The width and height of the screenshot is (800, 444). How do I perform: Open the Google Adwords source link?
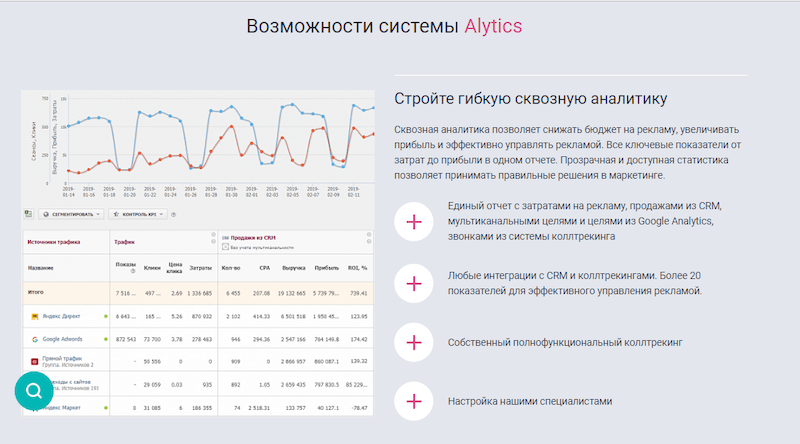click(62, 339)
